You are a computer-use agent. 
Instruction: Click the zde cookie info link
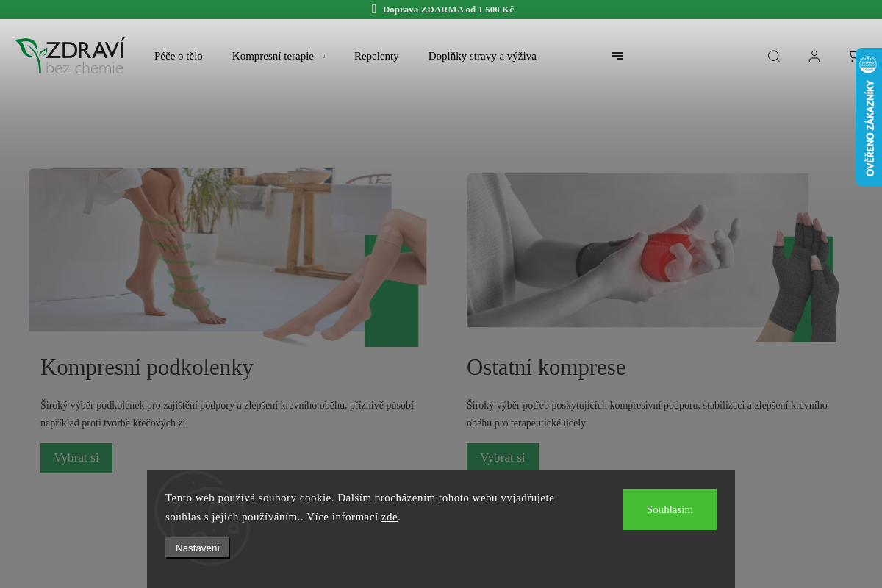pos(389,517)
